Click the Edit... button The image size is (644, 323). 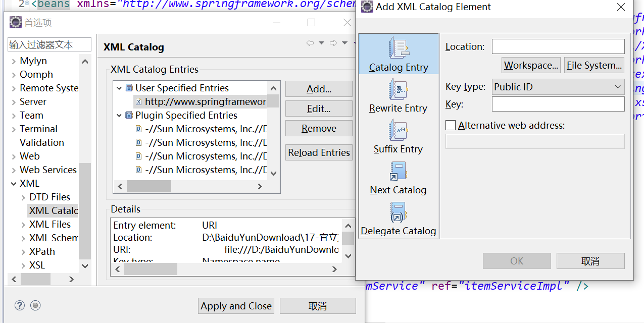click(x=319, y=109)
